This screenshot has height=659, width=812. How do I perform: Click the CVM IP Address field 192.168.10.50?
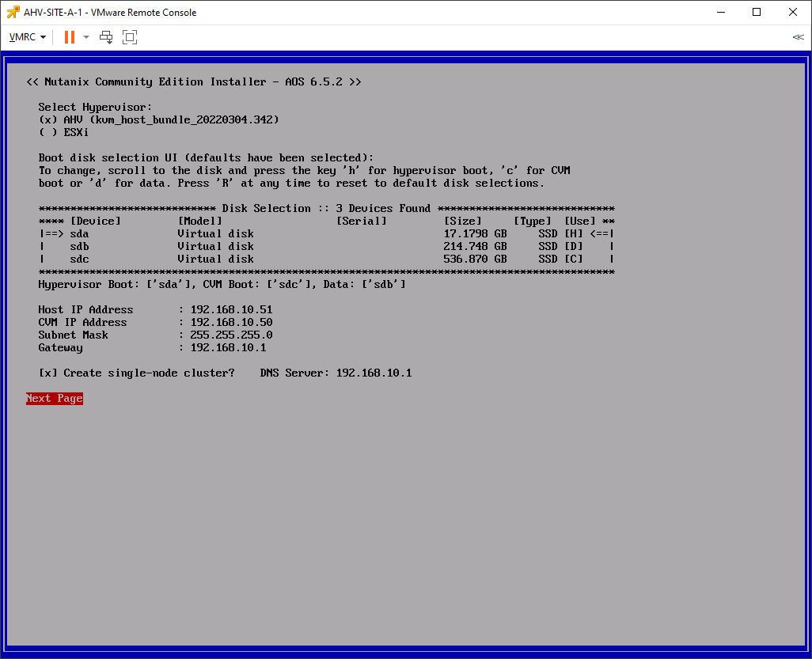click(231, 323)
